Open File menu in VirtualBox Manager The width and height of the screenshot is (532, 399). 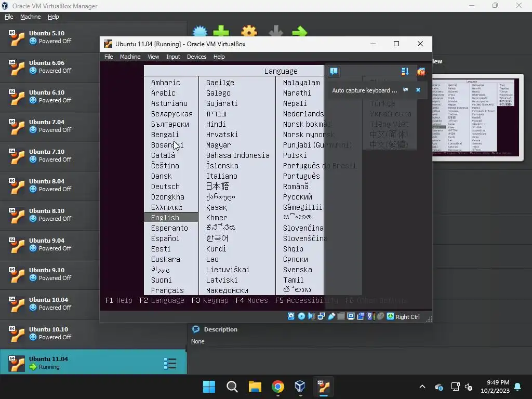pyautogui.click(x=9, y=17)
